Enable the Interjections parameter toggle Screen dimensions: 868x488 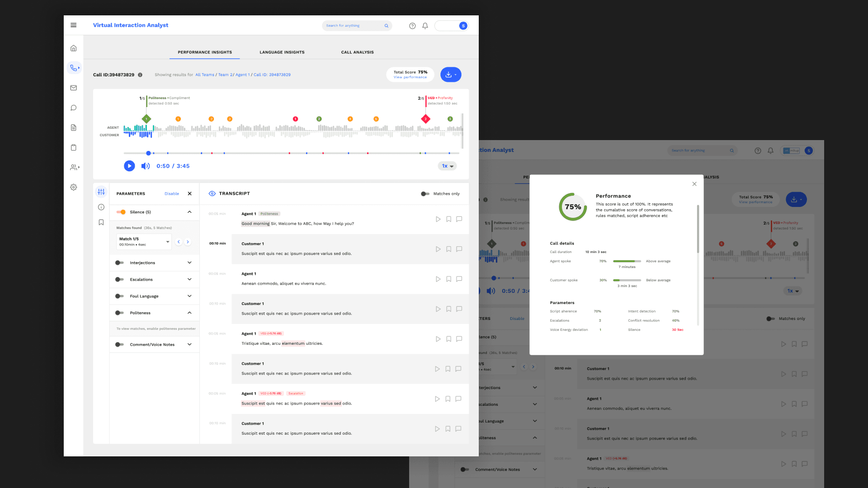click(x=119, y=263)
